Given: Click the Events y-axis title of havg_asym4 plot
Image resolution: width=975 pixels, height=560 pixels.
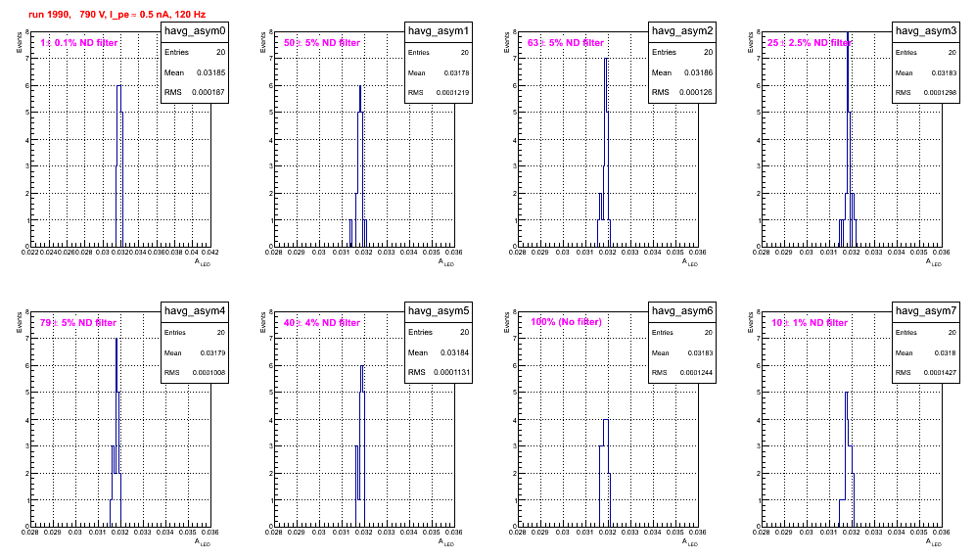Looking at the screenshot, I should click(19, 322).
